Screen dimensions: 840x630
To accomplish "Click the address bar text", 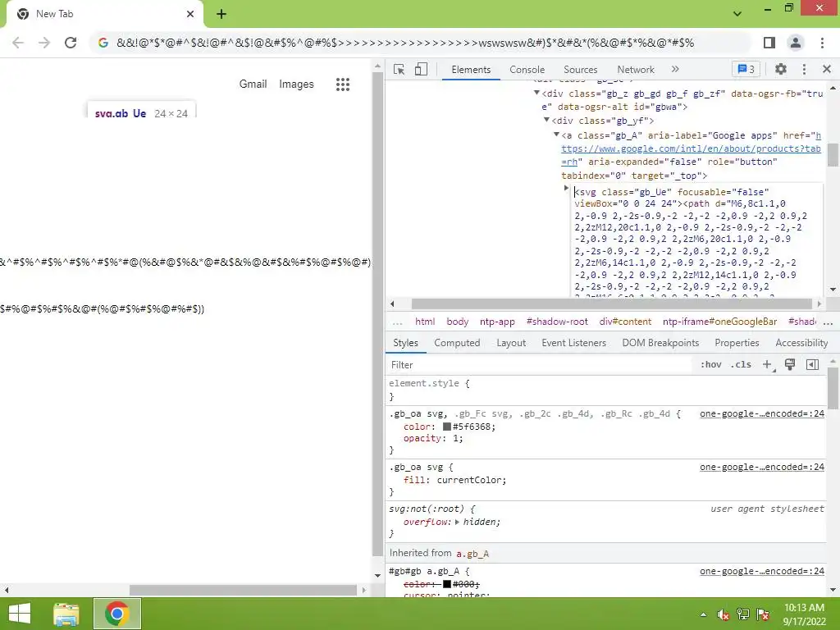I will (x=405, y=43).
